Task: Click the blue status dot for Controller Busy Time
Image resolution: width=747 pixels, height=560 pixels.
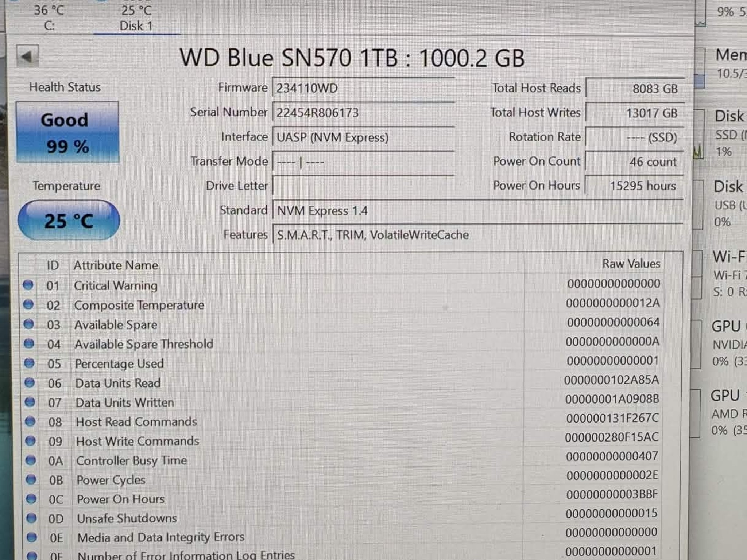Action: pos(31,460)
